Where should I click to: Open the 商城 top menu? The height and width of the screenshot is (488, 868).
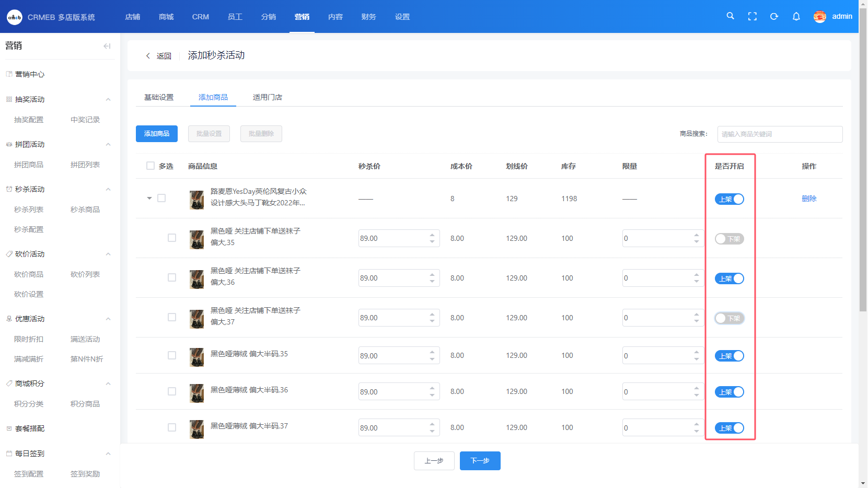click(166, 17)
